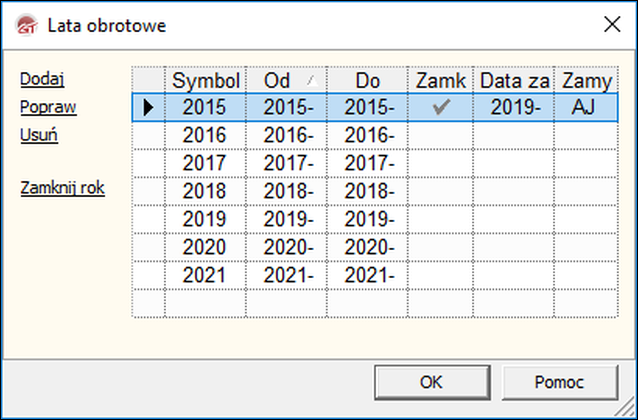Click the Symbol column header
638x420 pixels.
point(206,80)
